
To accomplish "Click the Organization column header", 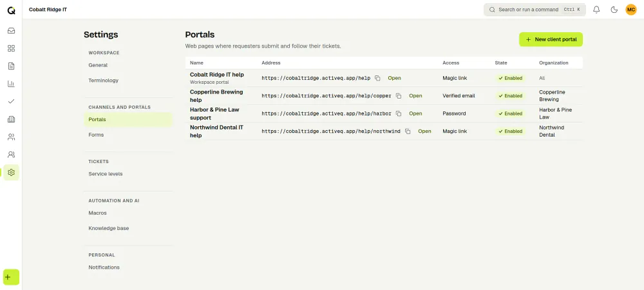I will pos(554,63).
